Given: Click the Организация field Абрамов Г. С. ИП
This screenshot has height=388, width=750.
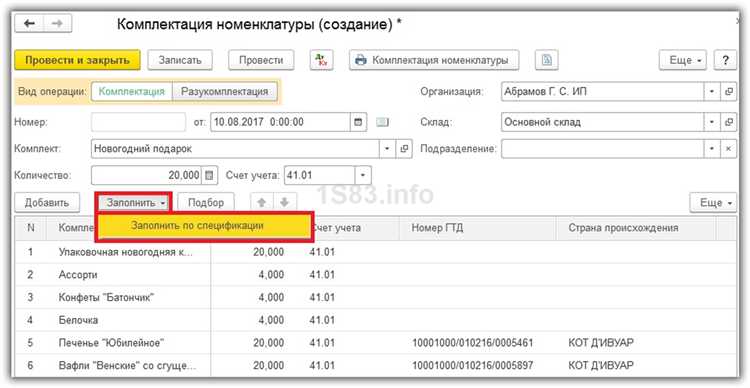Looking at the screenshot, I should [603, 91].
